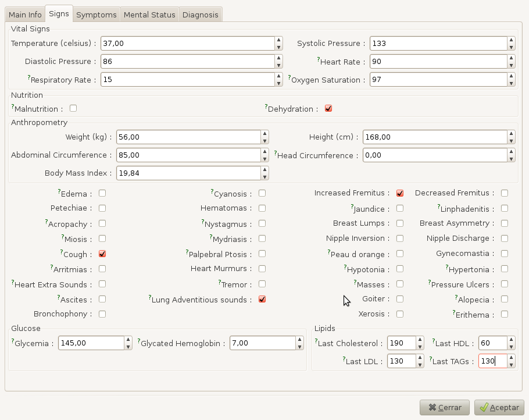Viewport: 529px width, 420px height.
Task: Increase the Temperature value with up arrow
Action: [279, 40]
